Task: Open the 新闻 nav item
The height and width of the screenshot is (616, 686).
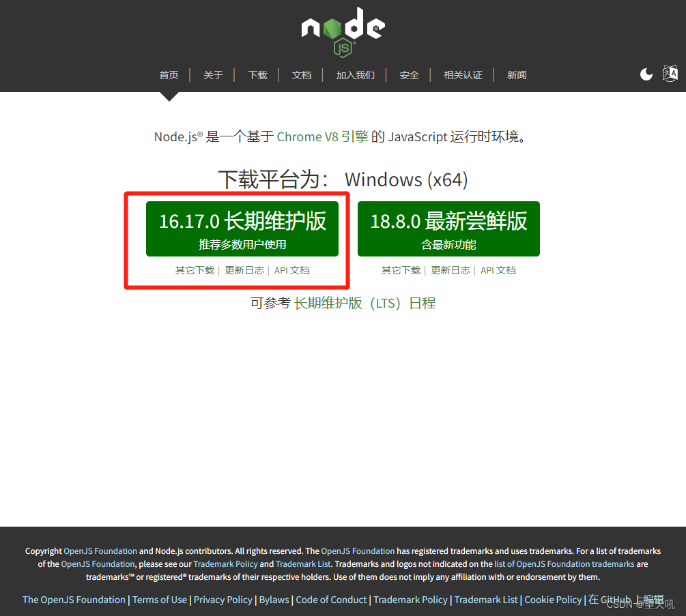Action: point(517,75)
